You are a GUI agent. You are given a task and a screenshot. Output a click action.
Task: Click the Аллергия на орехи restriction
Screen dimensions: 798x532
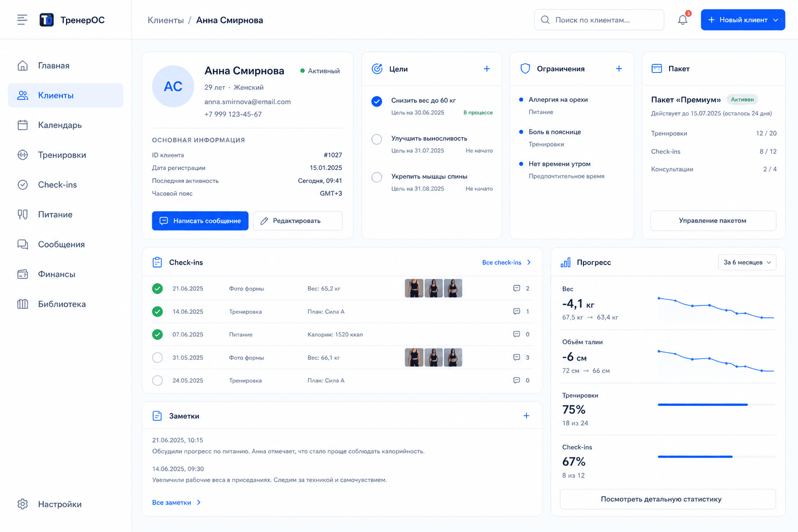(x=558, y=100)
